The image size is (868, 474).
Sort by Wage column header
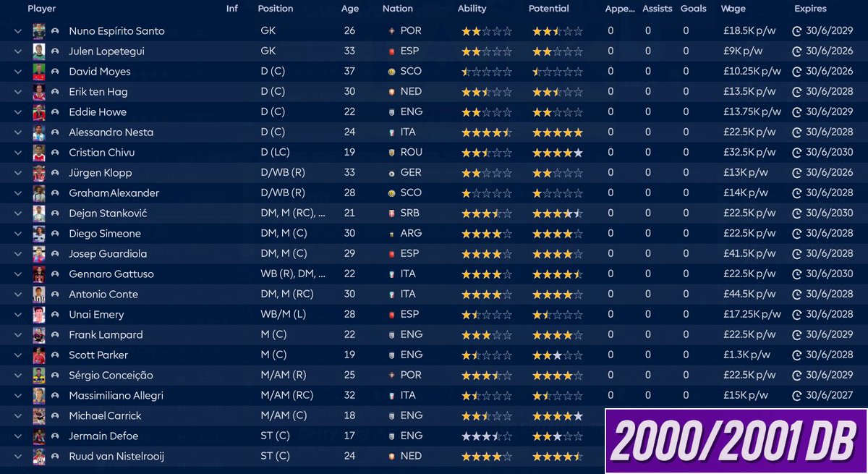[x=734, y=9]
